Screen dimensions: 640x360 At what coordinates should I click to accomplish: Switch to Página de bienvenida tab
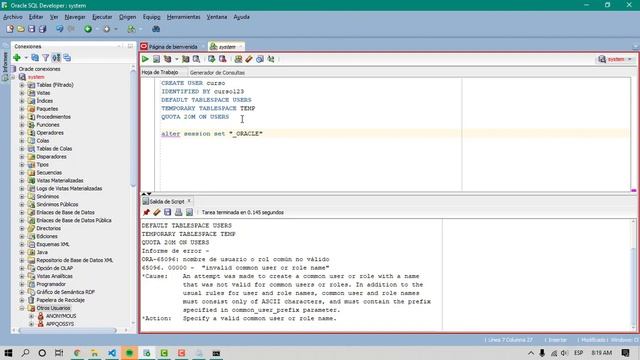pos(173,47)
